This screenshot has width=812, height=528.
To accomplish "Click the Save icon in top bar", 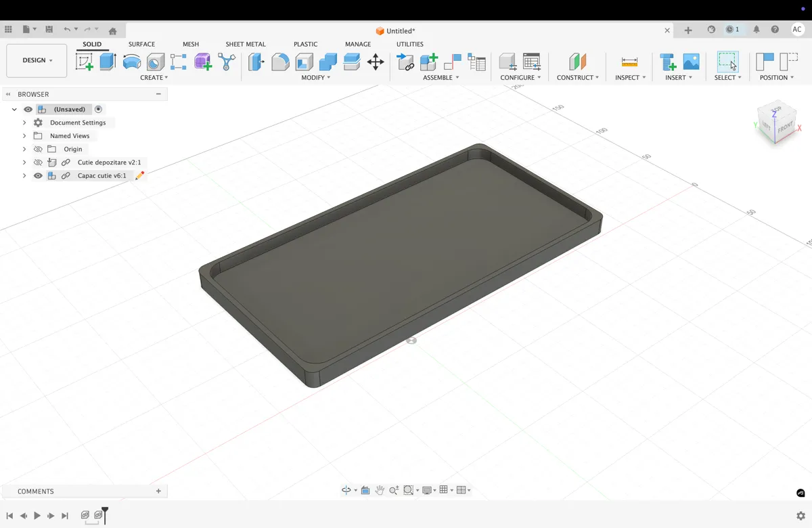I will pos(49,30).
